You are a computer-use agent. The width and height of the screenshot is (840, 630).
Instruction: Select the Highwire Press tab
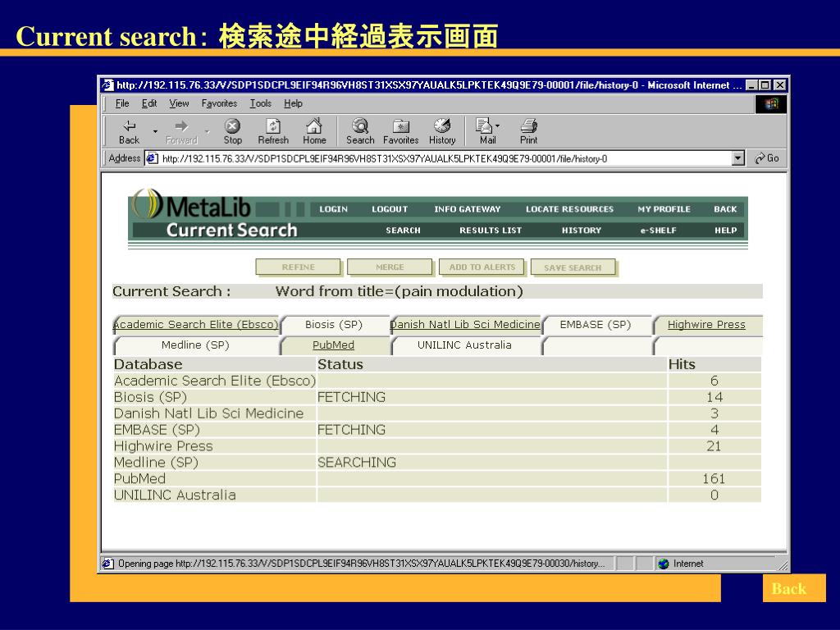coord(706,325)
